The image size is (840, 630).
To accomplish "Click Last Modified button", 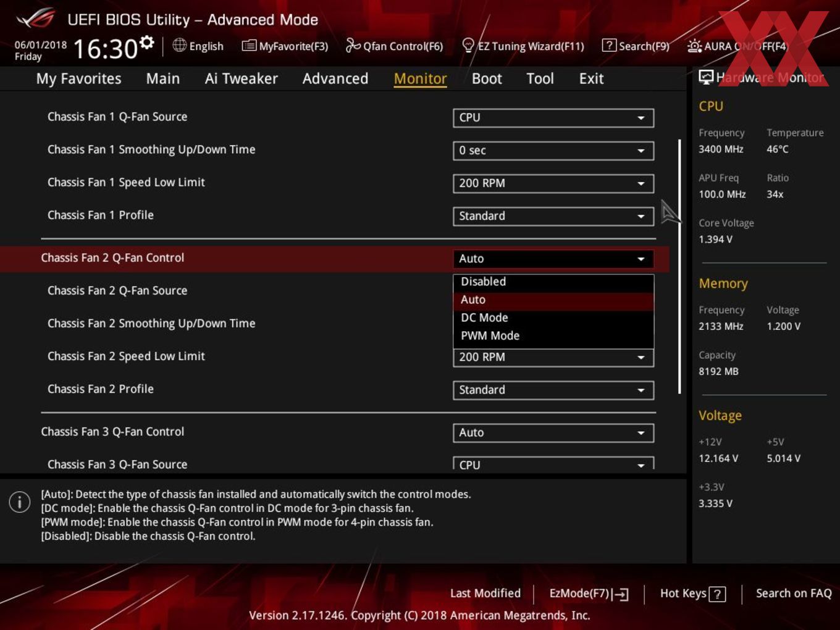I will click(485, 593).
